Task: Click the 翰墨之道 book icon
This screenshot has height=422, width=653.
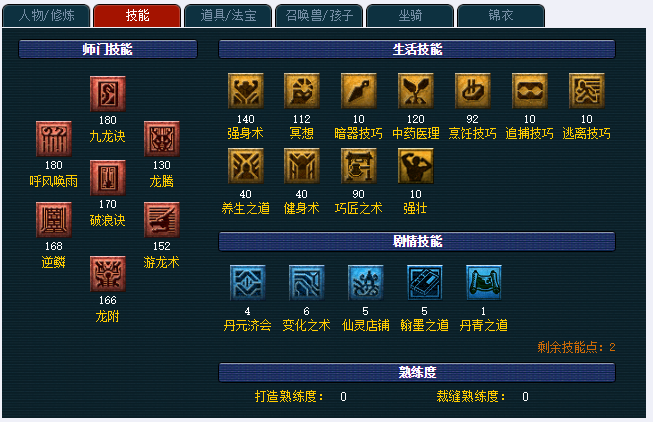Action: point(424,282)
